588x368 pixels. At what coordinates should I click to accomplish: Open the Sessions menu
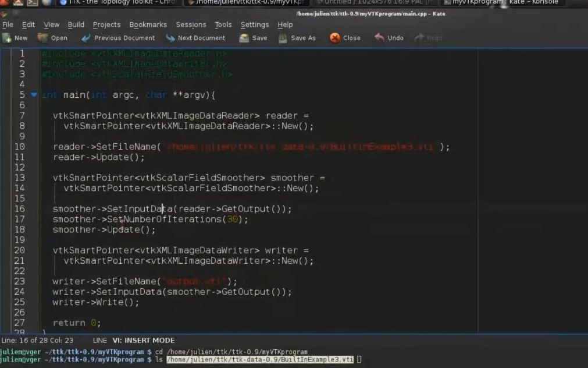[191, 24]
